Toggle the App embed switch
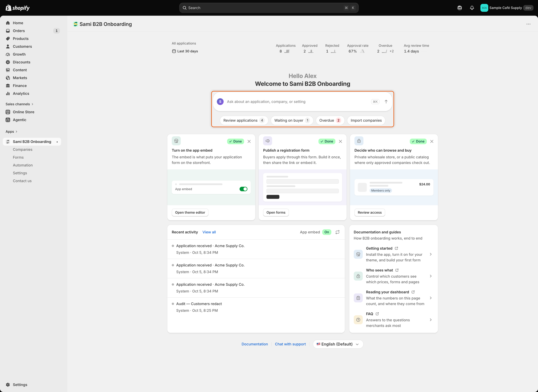Viewport: 538px width, 392px height. pyautogui.click(x=243, y=189)
